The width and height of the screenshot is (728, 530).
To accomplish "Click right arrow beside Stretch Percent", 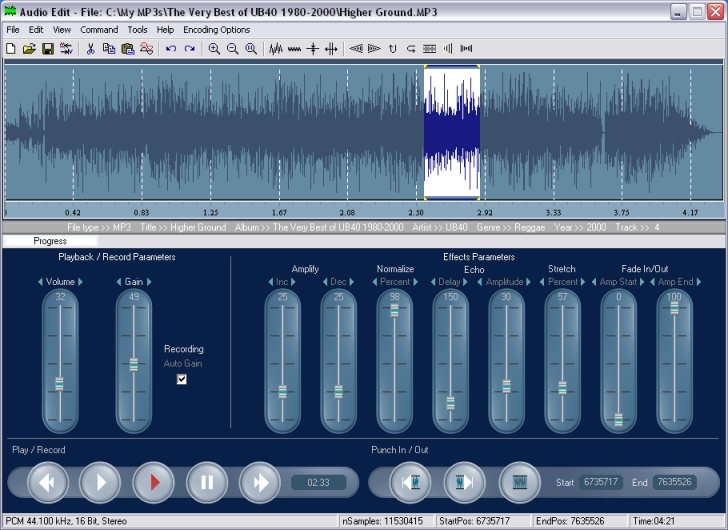I will (582, 283).
